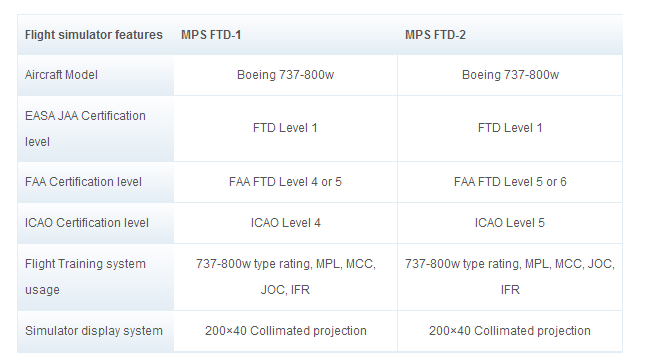
Task: Click Boeing 737-800w under MPS FTD-2
Action: [x=510, y=75]
